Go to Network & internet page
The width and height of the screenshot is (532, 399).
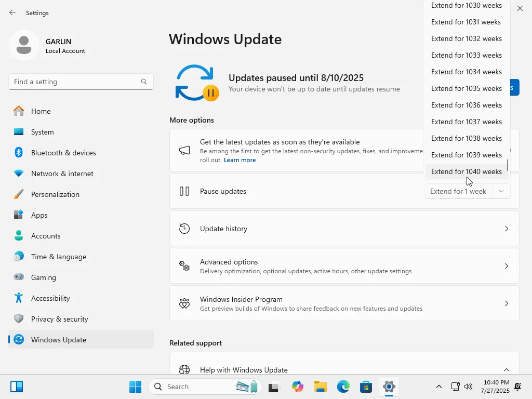click(x=81, y=174)
